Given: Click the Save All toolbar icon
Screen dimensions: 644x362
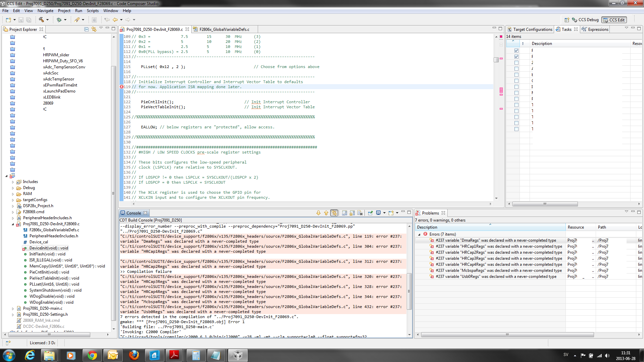Looking at the screenshot, I should point(29,20).
